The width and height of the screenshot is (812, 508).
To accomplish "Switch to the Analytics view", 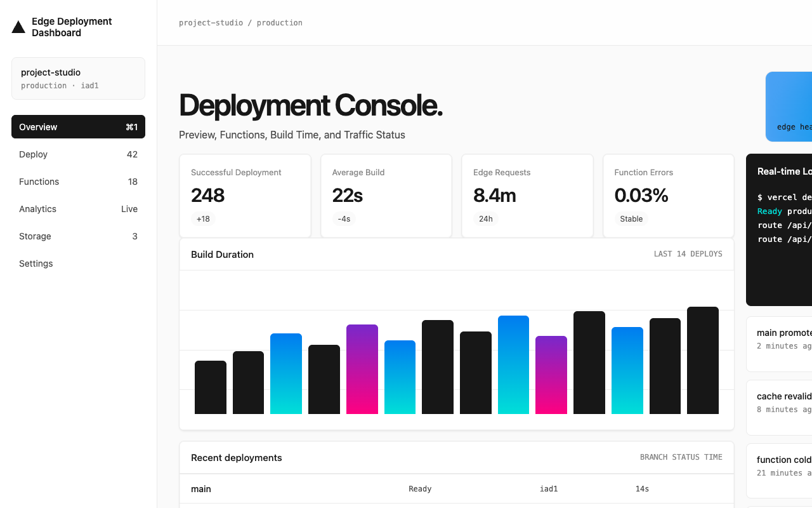I will click(x=78, y=209).
